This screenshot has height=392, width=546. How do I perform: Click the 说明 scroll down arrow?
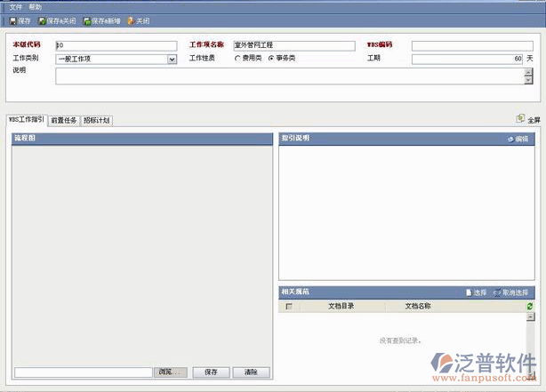528,80
